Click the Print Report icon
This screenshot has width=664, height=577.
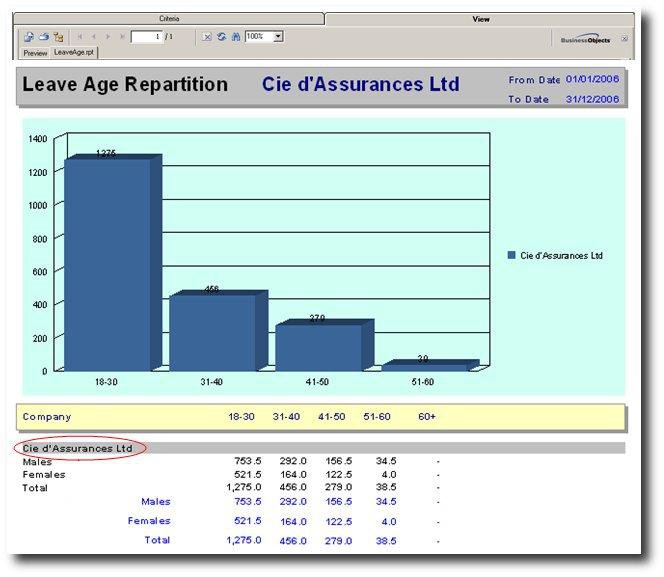point(44,37)
